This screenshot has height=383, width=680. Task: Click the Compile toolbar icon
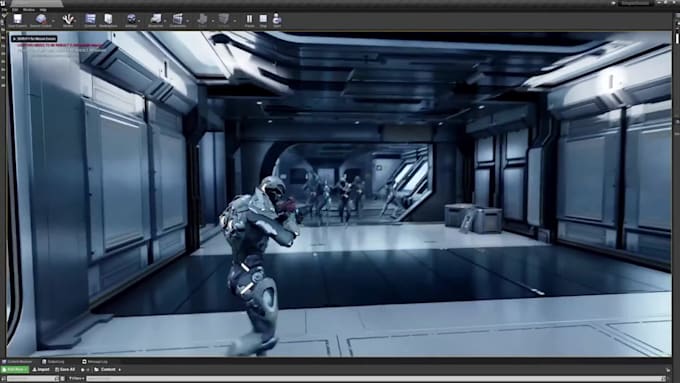224,20
